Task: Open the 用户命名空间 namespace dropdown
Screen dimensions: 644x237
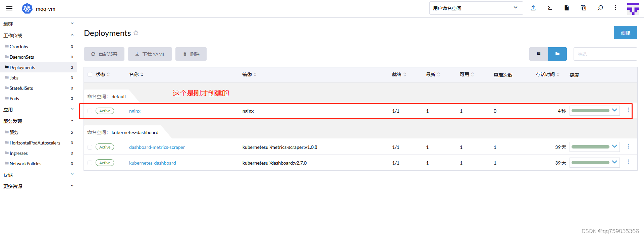Action: 476,8
